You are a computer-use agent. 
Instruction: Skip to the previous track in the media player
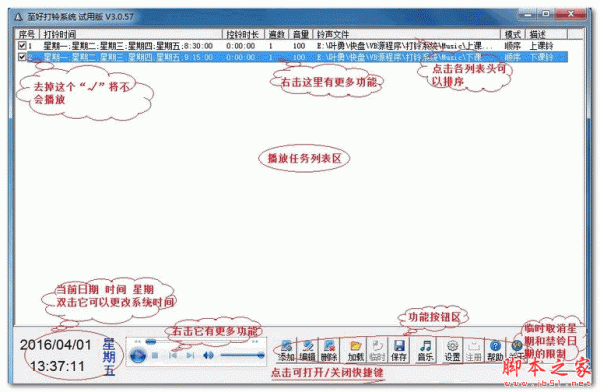click(x=173, y=356)
